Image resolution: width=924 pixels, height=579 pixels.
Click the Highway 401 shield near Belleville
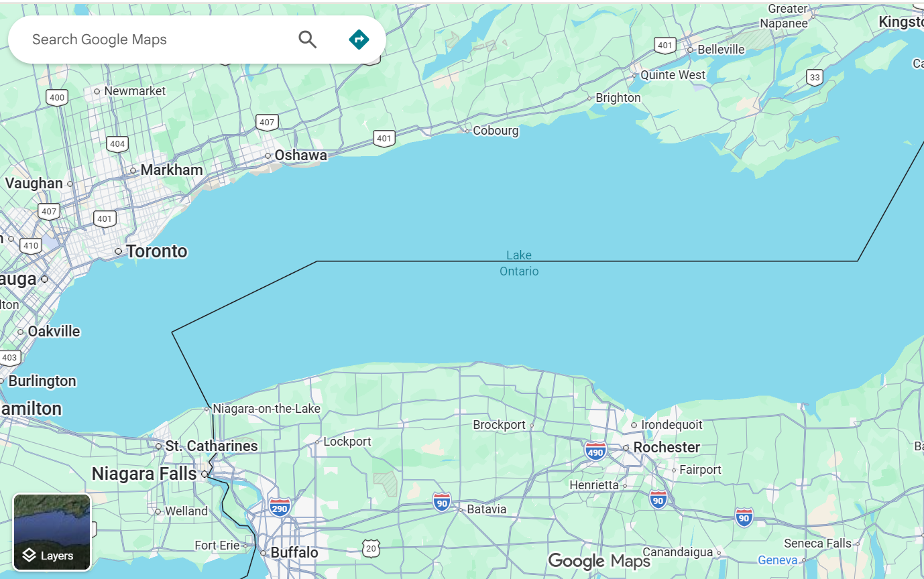[x=665, y=46]
